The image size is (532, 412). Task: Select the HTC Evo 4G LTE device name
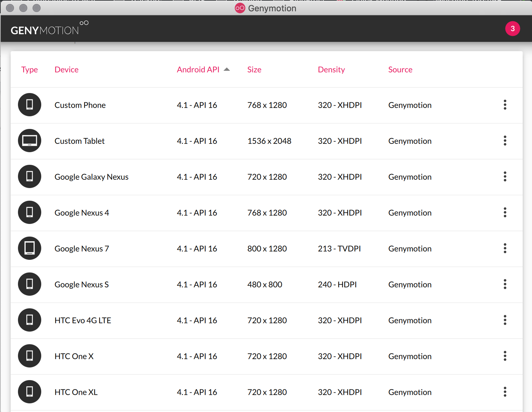83,320
